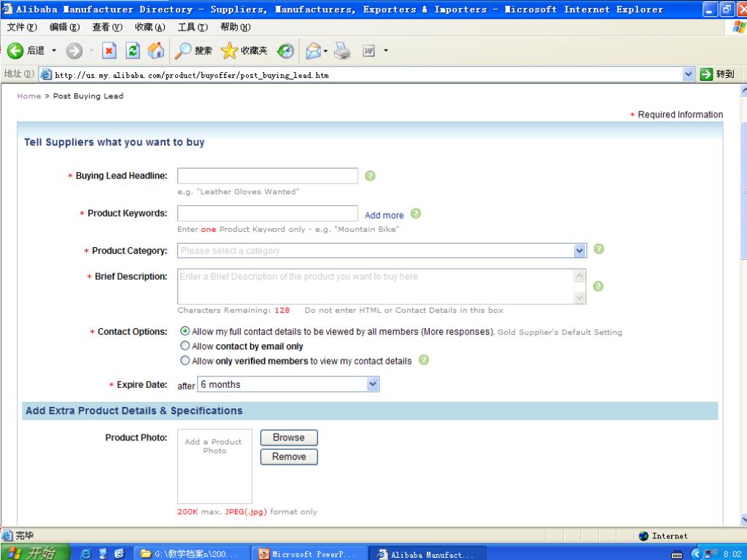This screenshot has width=747, height=560.
Task: Refresh the page with green arrows icon
Action: point(133,50)
